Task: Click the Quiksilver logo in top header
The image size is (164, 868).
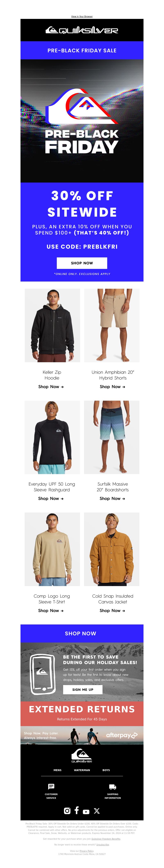Action: pyautogui.click(x=82, y=30)
